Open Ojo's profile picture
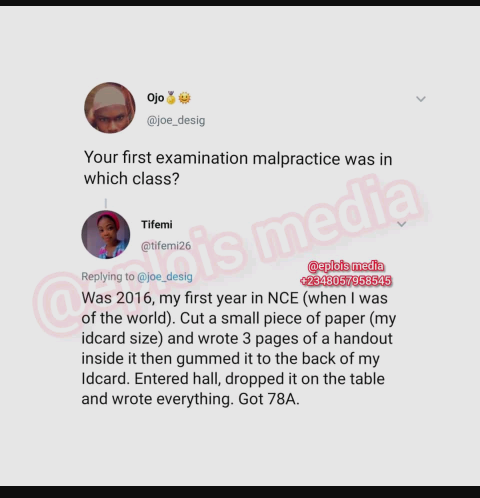The height and width of the screenshot is (498, 480). point(110,108)
